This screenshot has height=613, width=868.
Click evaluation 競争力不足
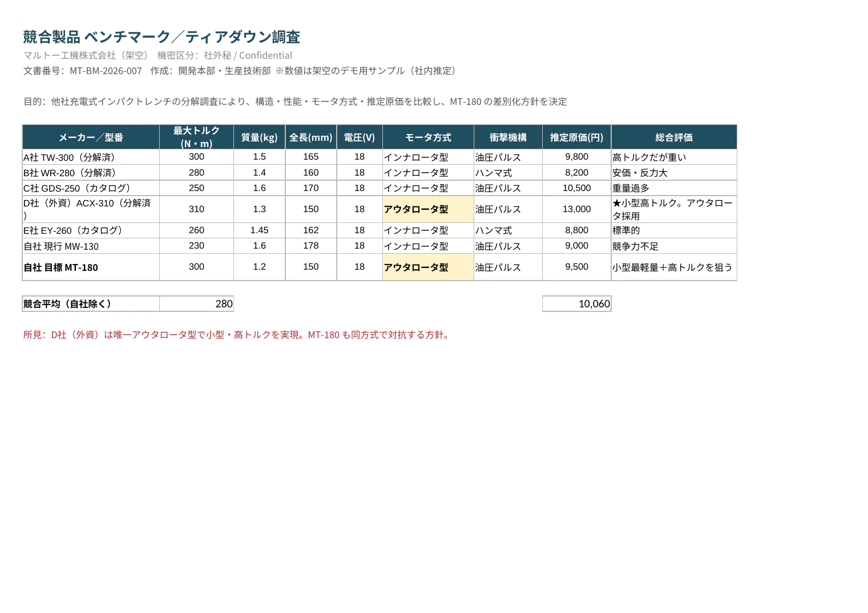(674, 246)
